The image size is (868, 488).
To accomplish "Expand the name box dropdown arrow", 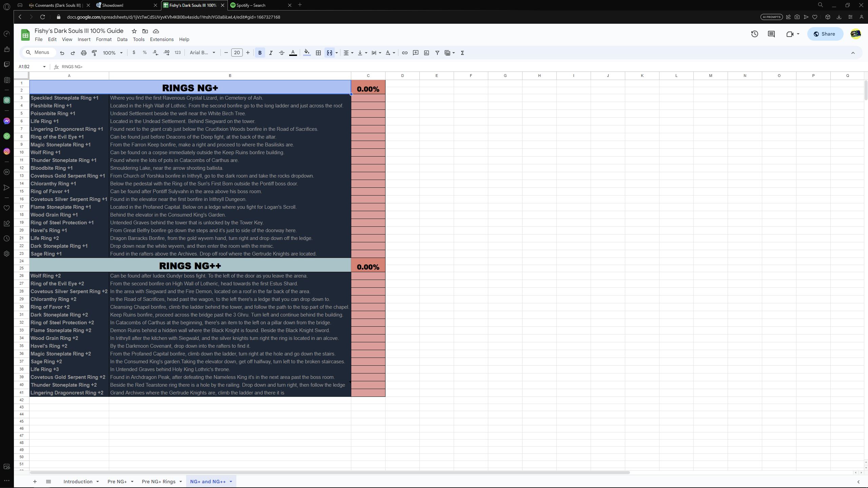I will coord(44,67).
